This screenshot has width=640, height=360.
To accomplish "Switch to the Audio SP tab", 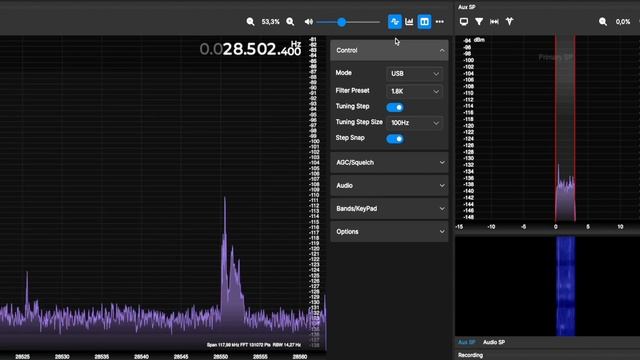I will 494,342.
